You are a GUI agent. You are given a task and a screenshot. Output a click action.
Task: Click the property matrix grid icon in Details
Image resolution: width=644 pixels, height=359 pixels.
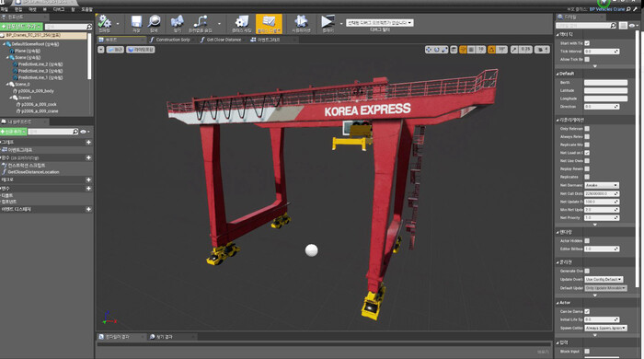(623, 26)
